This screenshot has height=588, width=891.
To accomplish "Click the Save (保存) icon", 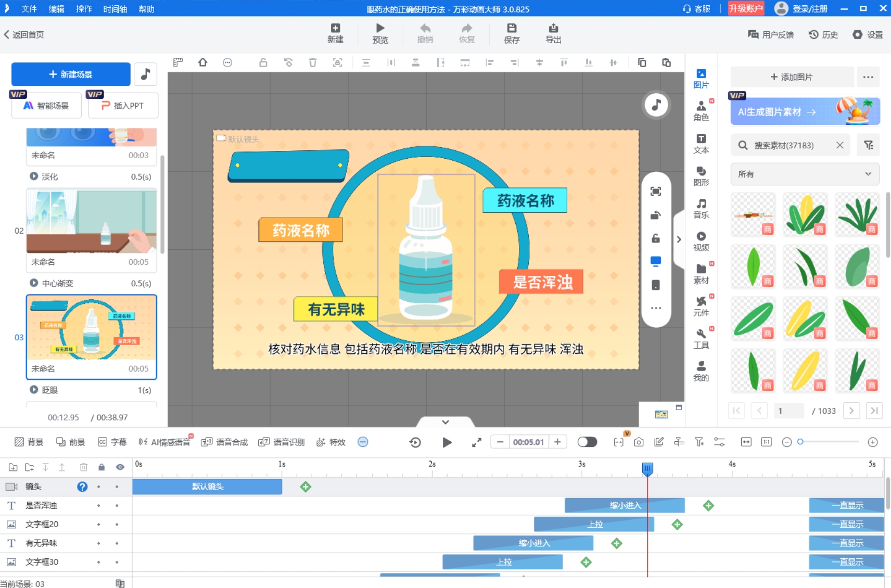I will (x=512, y=29).
